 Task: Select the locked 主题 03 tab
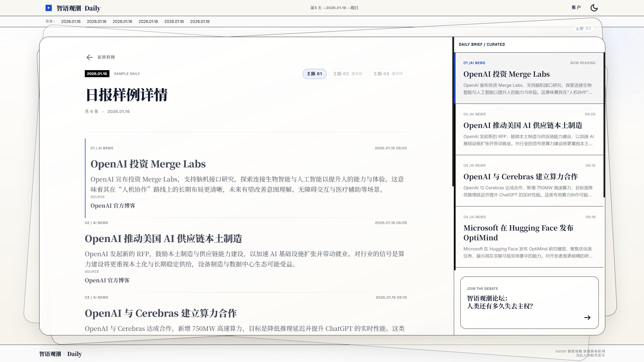click(388, 74)
